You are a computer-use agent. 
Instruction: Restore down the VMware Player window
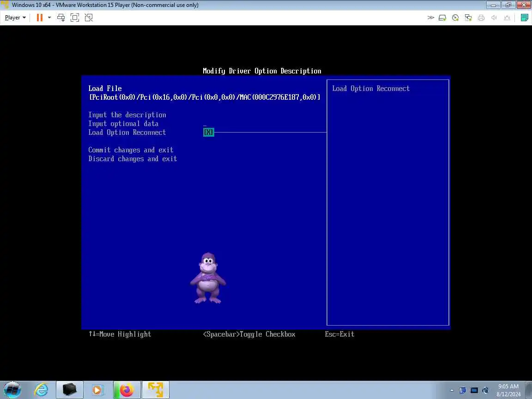[508, 5]
